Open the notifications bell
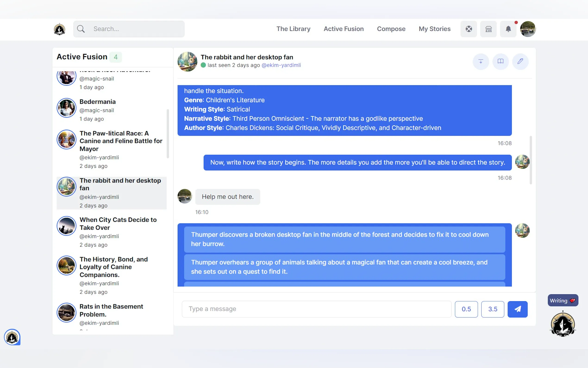This screenshot has width=588, height=368. (x=508, y=29)
